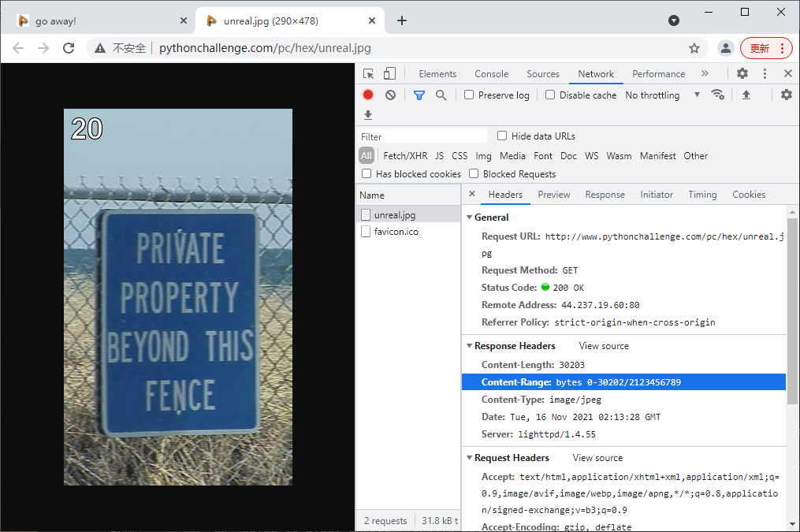
Task: Select the unreal.jpg request row
Action: [x=408, y=214]
